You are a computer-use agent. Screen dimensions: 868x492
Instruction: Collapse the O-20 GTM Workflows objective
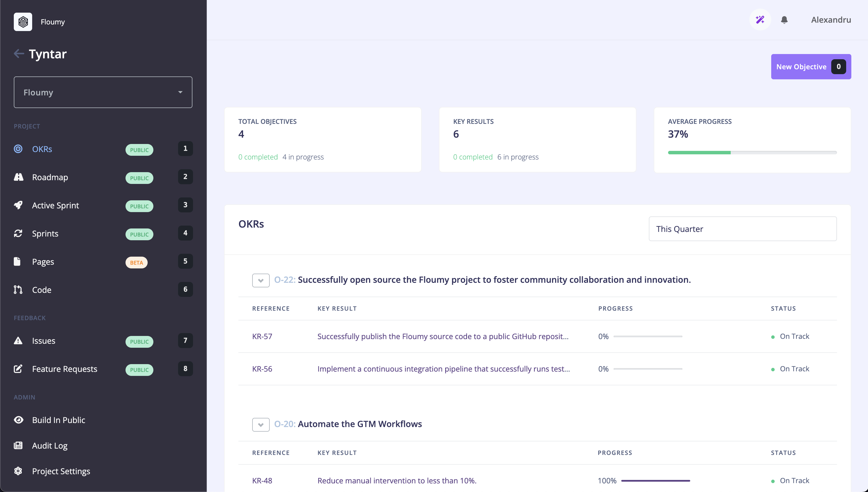pos(261,424)
